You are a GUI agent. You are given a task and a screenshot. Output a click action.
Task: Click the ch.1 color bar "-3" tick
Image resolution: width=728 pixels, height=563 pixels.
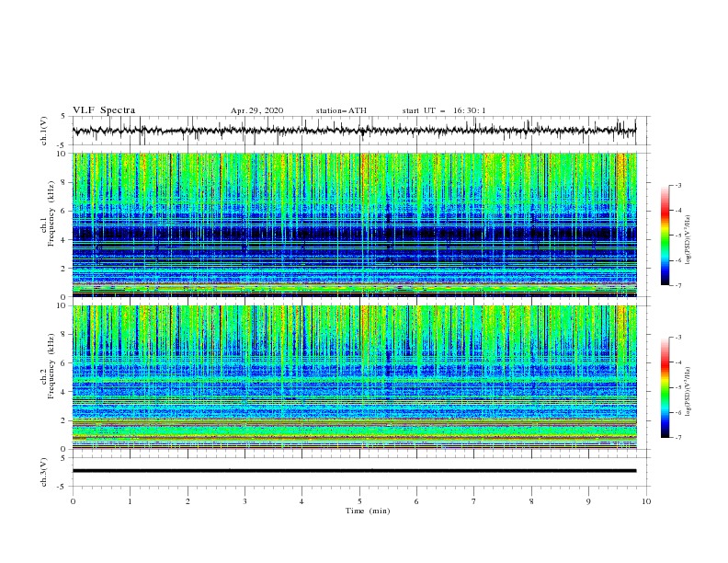pyautogui.click(x=677, y=185)
